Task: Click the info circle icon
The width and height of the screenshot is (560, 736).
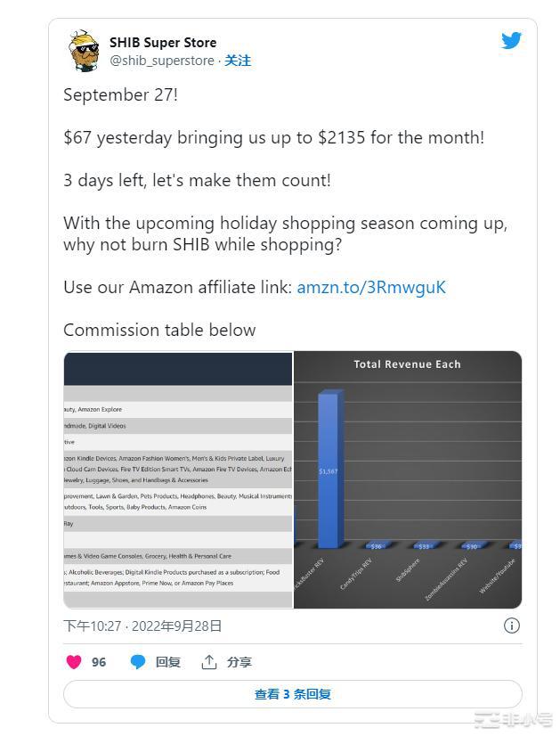Action: click(511, 626)
